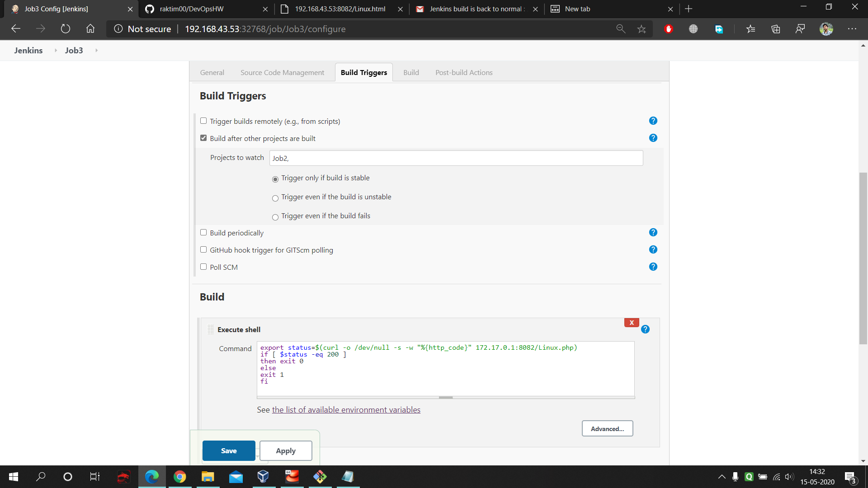Open help for GitHub hook trigger

(653, 249)
